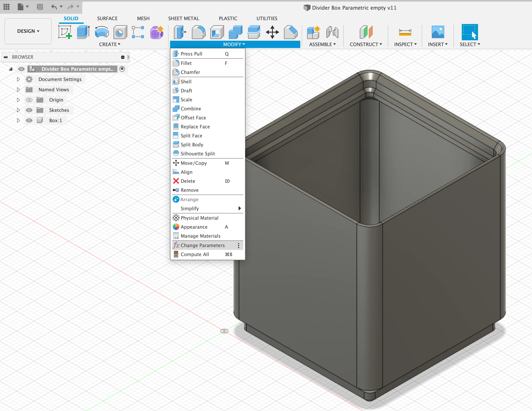Viewport: 532px width, 411px height.
Task: Expand the Document Settings tree item
Action: (18, 79)
